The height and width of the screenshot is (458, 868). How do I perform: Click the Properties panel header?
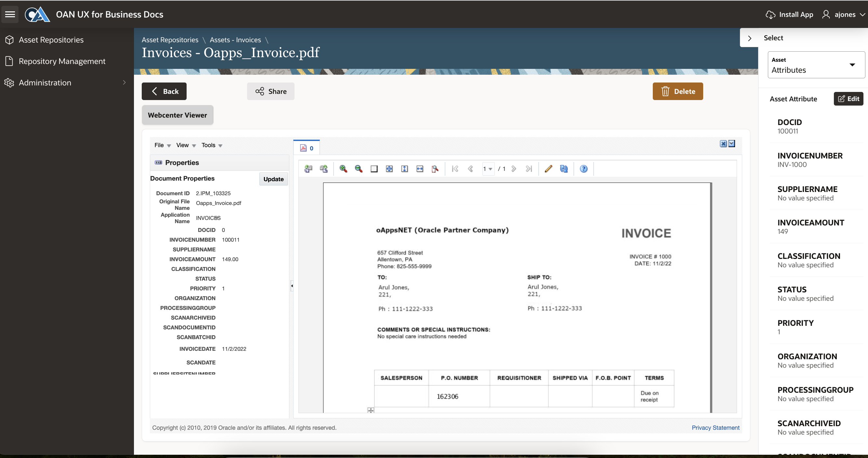(x=219, y=163)
